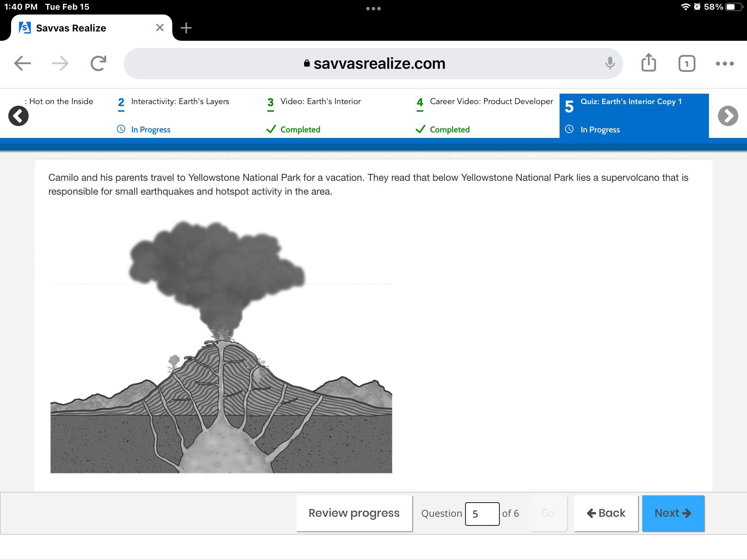Tap the battery indicator in status bar
This screenshot has height=560, width=747.
point(734,7)
